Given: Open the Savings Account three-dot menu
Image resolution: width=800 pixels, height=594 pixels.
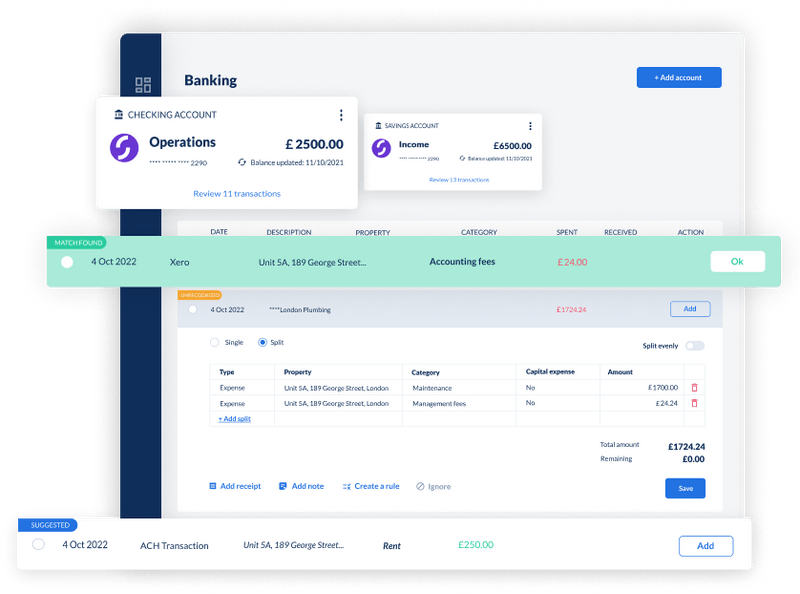Looking at the screenshot, I should pos(530,125).
